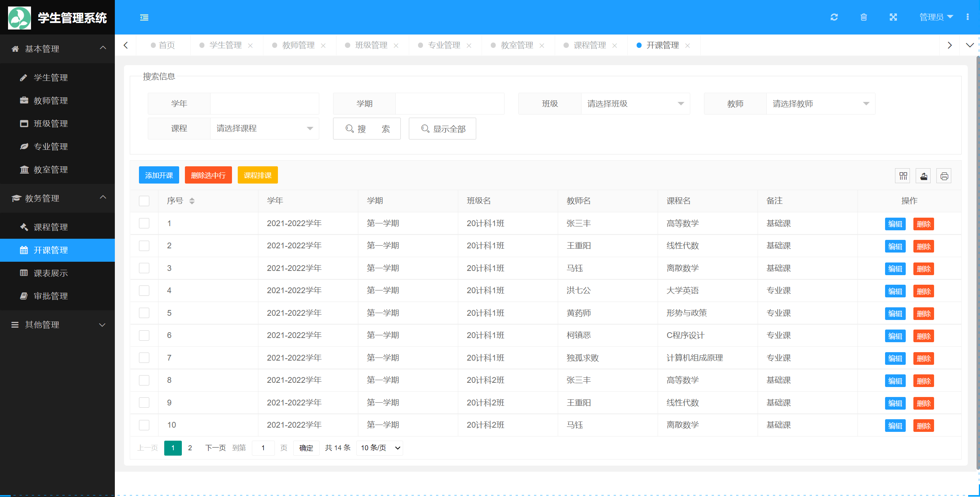Click the 课程排课 button
Image resolution: width=980 pixels, height=497 pixels.
click(x=258, y=176)
